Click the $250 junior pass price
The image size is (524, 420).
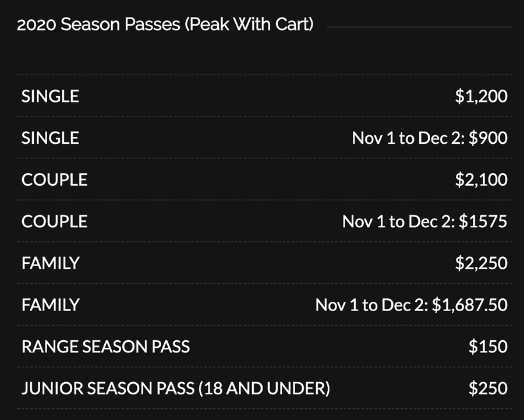[x=488, y=388]
